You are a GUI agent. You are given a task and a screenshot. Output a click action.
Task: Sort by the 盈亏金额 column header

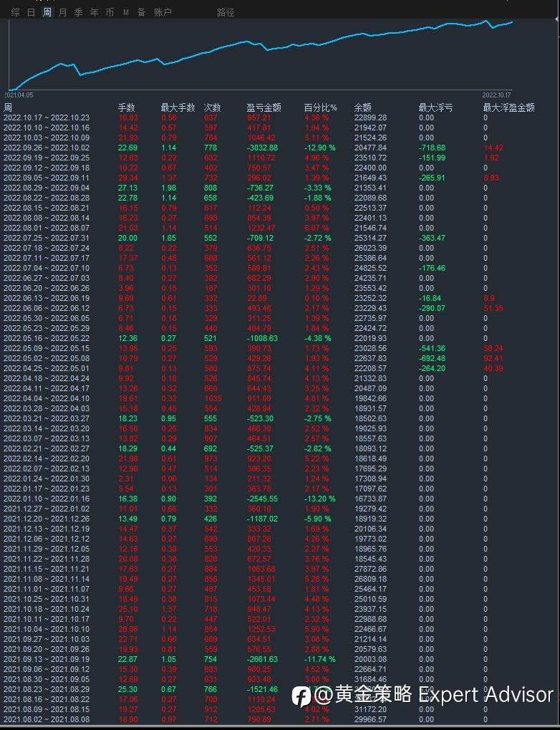[264, 107]
